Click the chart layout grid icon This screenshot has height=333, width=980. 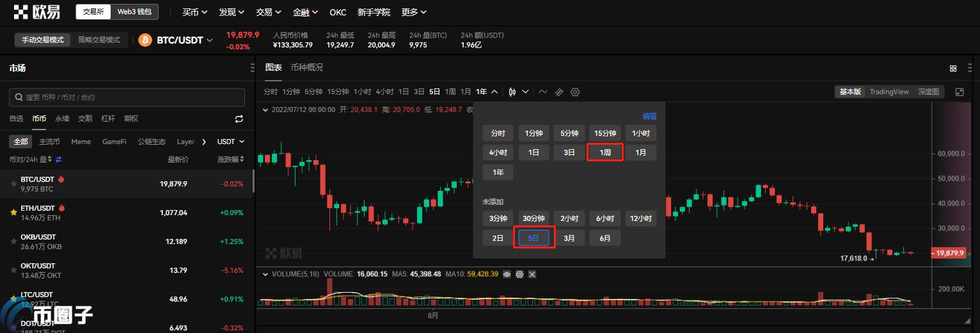click(953, 68)
